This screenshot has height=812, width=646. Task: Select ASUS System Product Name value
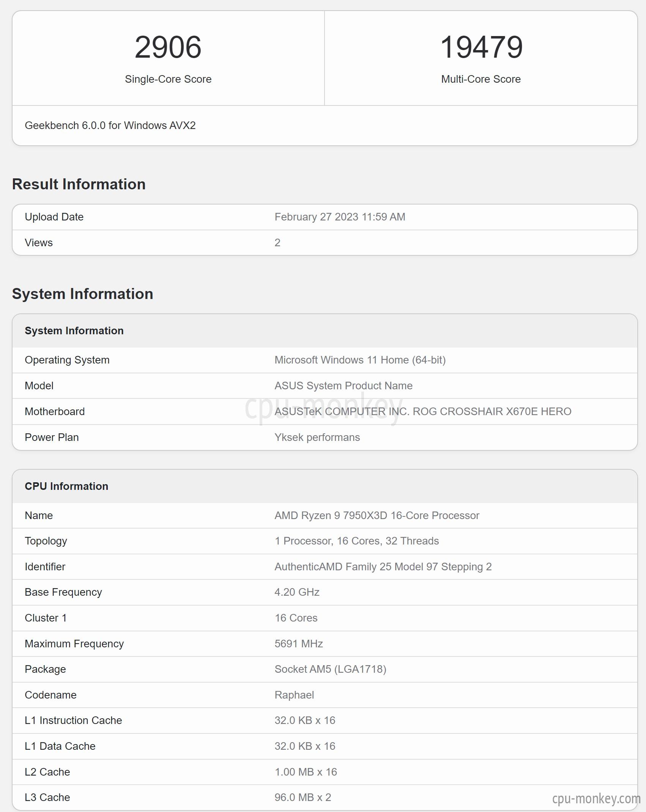pyautogui.click(x=343, y=386)
